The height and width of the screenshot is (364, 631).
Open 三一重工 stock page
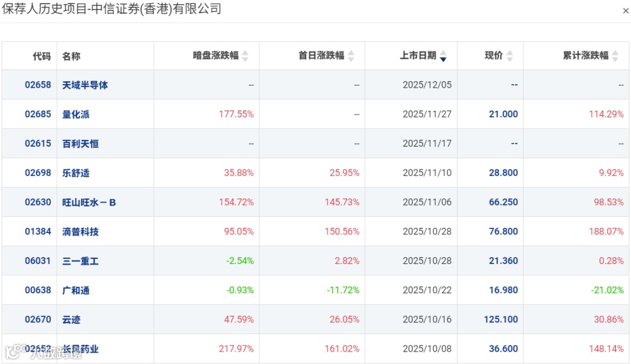pyautogui.click(x=81, y=261)
